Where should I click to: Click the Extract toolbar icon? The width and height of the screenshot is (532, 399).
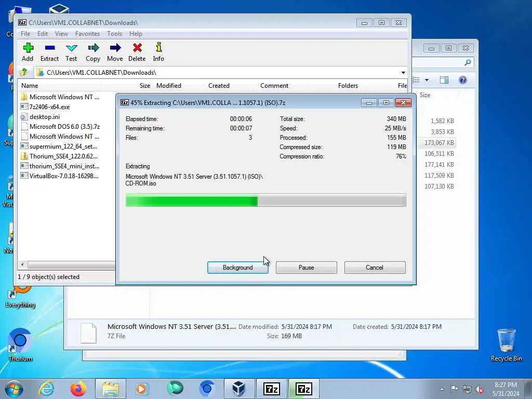click(x=49, y=52)
